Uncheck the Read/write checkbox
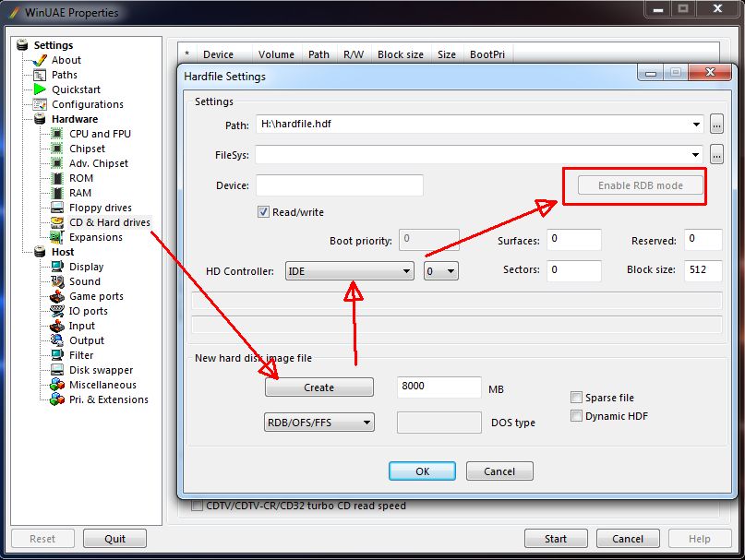 pos(264,212)
